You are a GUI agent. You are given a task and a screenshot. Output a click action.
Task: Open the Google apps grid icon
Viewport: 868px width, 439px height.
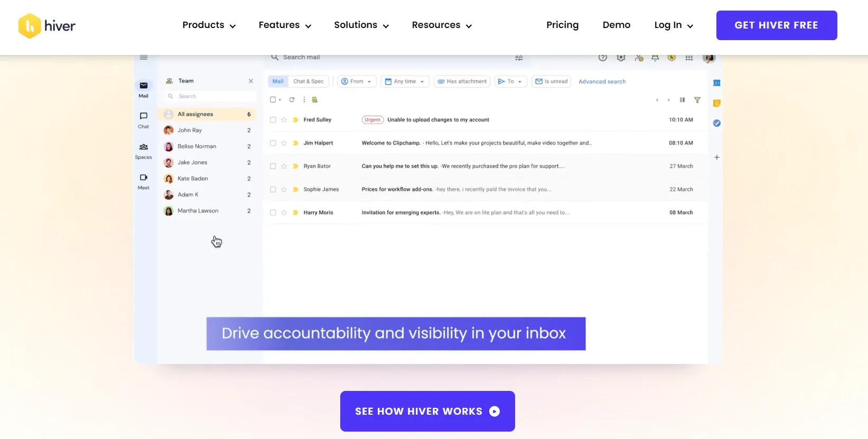point(689,58)
